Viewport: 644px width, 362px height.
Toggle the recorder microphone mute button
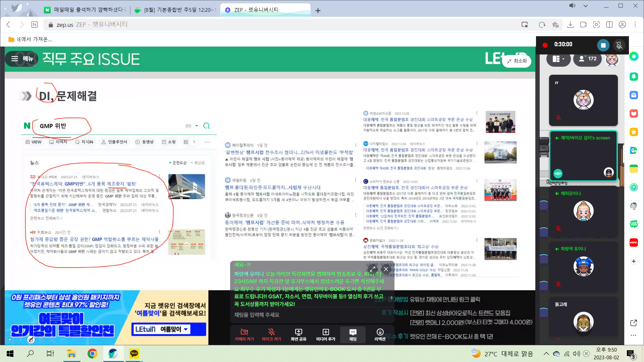pos(619,45)
